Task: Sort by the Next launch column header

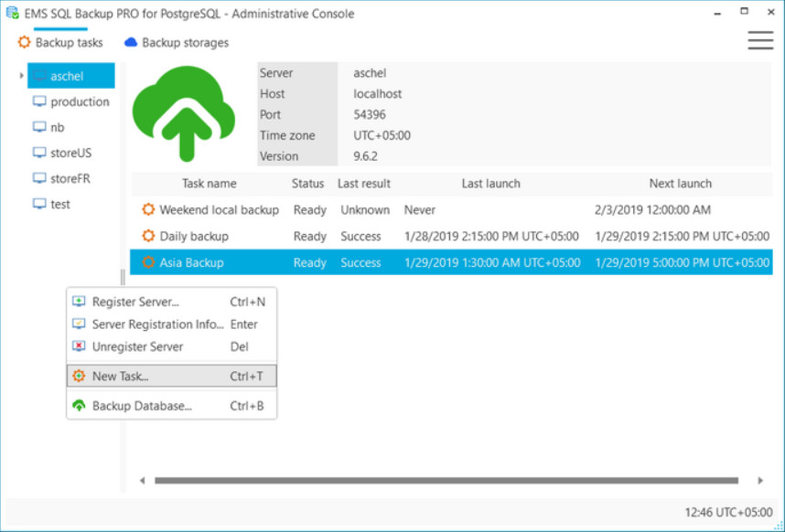Action: [681, 184]
